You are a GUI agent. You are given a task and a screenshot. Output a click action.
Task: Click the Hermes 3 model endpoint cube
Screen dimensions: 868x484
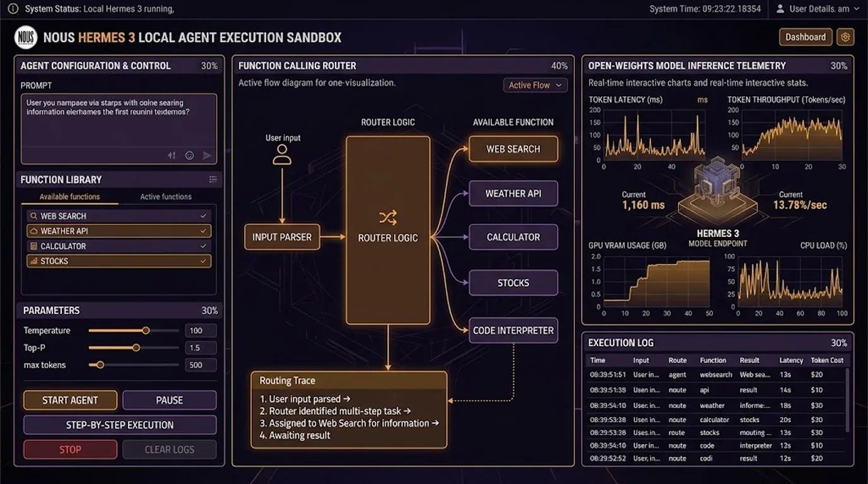tap(718, 192)
